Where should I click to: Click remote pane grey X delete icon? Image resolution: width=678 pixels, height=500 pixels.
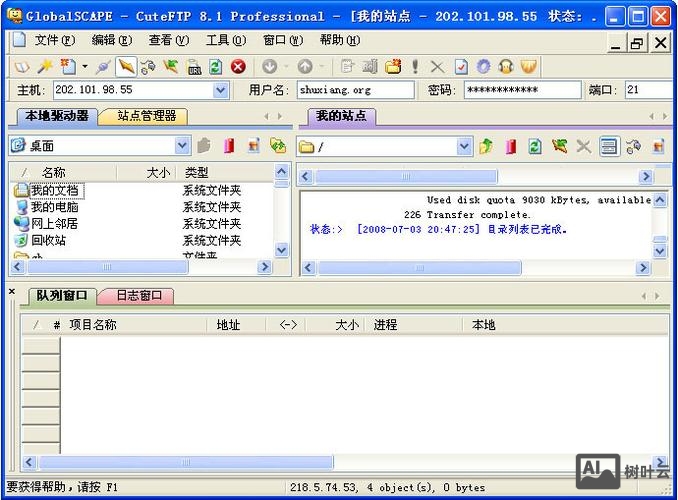(x=584, y=147)
